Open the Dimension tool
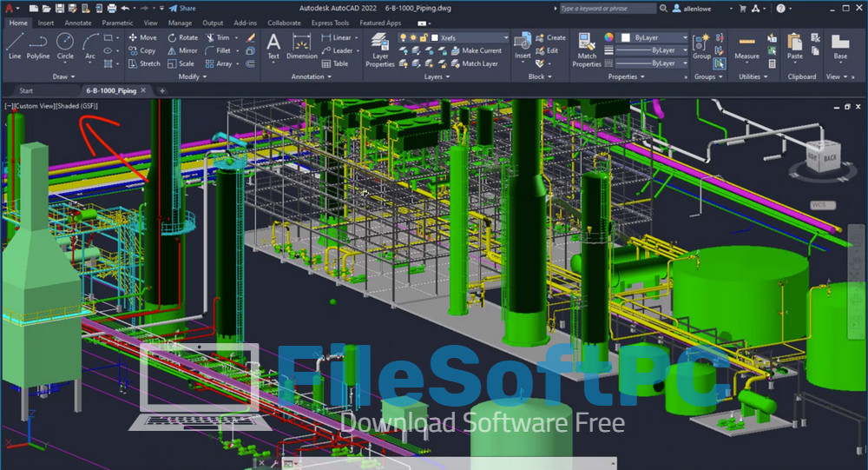Image resolution: width=868 pixels, height=470 pixels. [302, 46]
